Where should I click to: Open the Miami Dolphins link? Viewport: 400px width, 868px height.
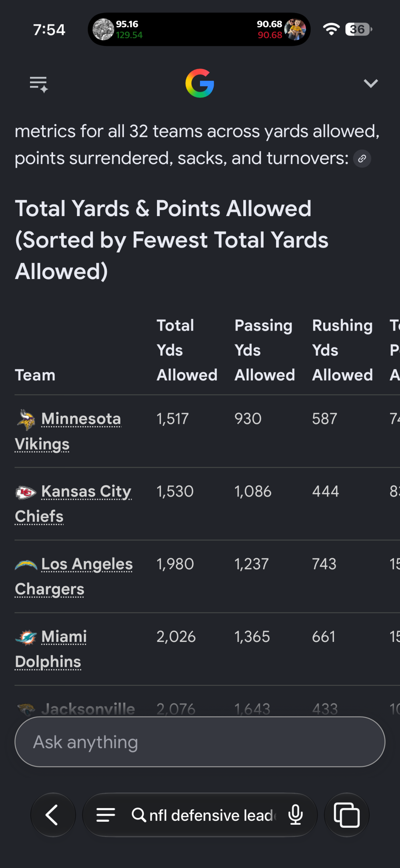tap(51, 649)
